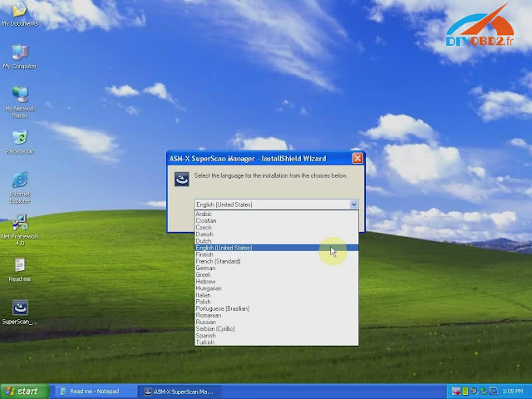Screen dimensions: 532x399
Task: Select the Recycle Bin icon
Action: pyautogui.click(x=20, y=142)
